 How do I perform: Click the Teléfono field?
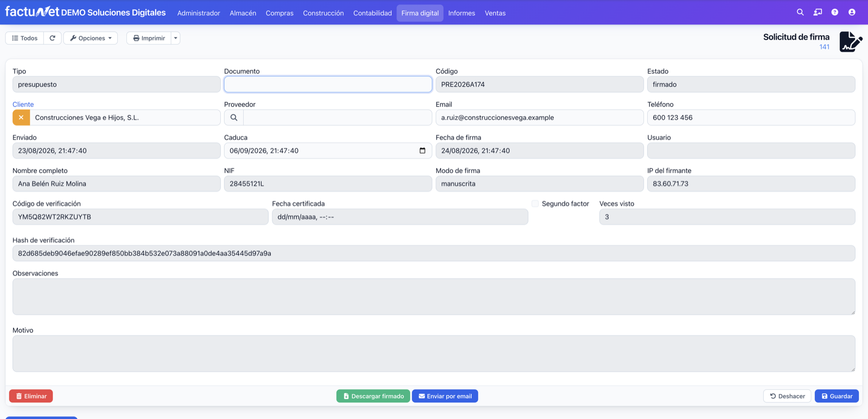click(751, 118)
